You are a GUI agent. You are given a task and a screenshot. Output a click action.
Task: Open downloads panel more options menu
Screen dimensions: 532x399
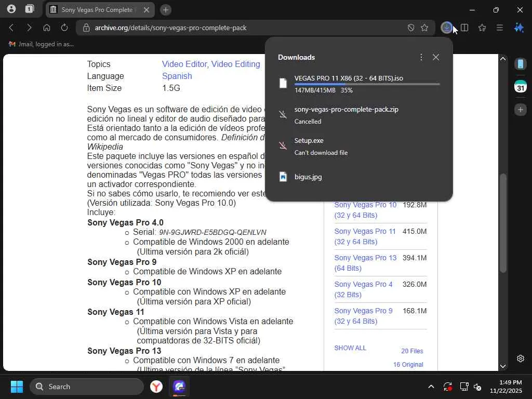pos(421,57)
